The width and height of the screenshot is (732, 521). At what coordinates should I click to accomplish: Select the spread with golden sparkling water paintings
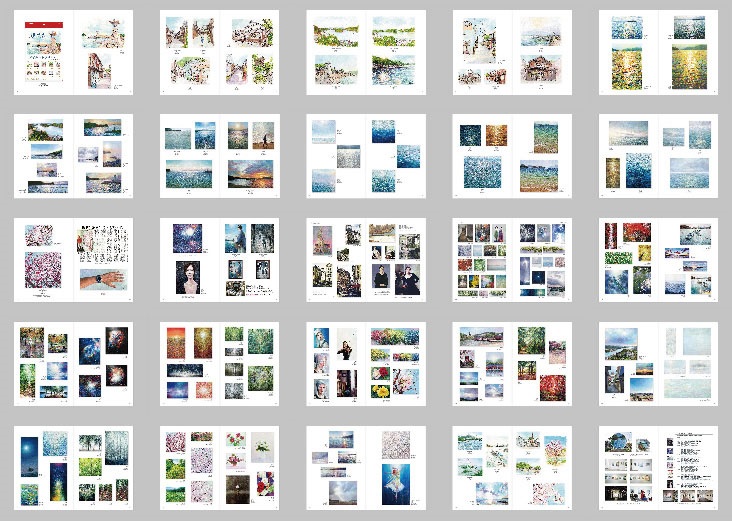(658, 52)
